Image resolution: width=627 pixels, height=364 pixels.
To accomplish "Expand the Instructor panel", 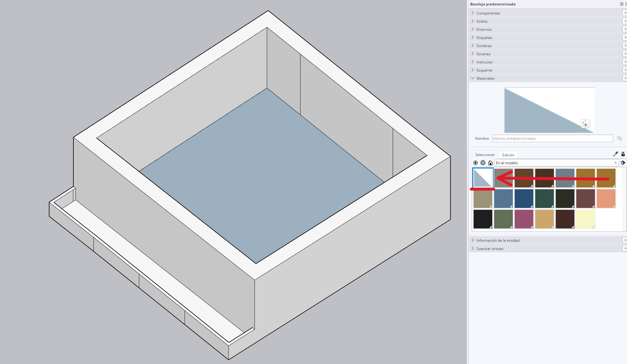I will (473, 62).
